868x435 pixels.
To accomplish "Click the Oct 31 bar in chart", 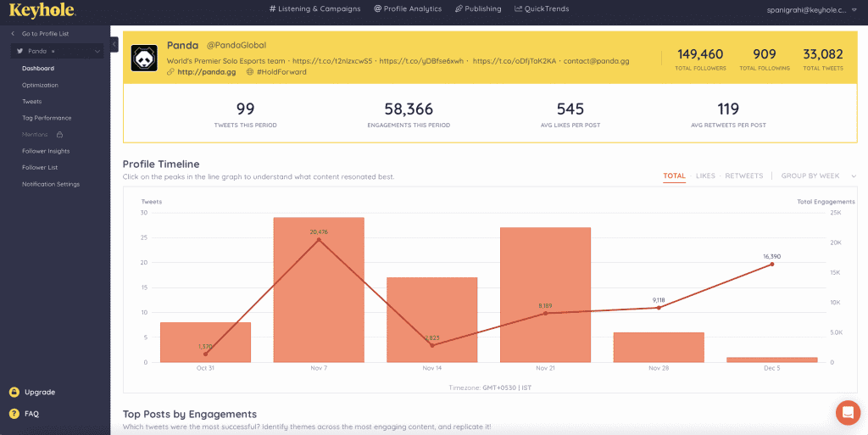I will (x=205, y=343).
